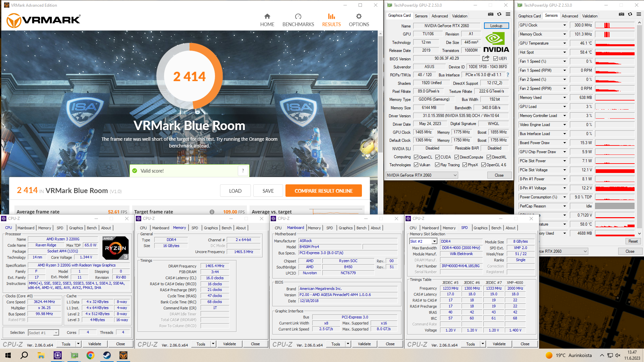Toggle OpenCL checkbox

[x=416, y=157]
